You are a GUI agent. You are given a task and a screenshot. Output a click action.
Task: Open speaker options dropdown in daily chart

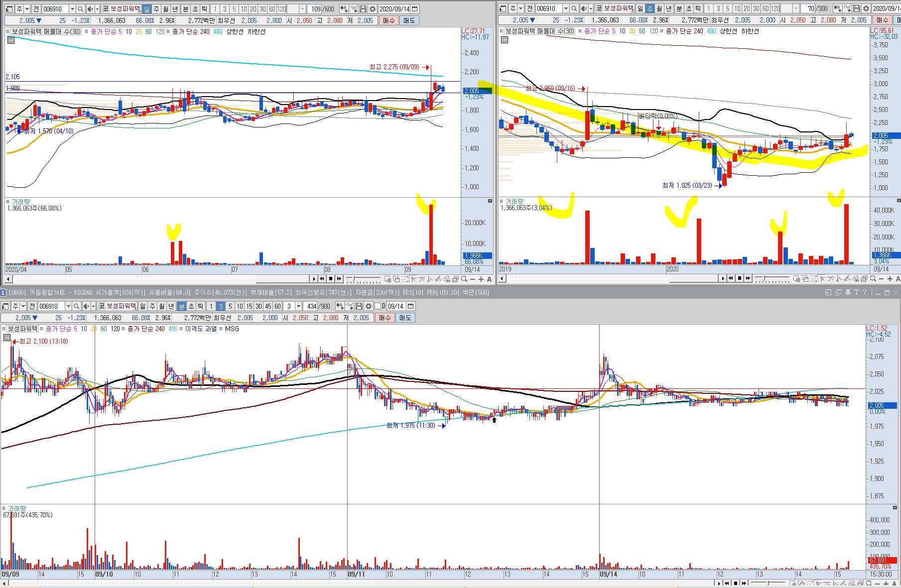pos(97,9)
